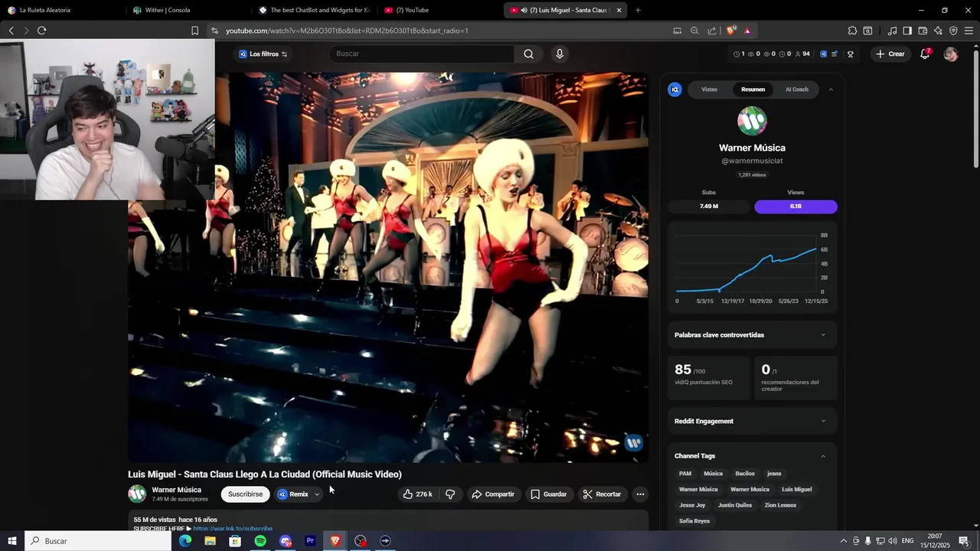Click the share page icon in address bar

pos(712,31)
